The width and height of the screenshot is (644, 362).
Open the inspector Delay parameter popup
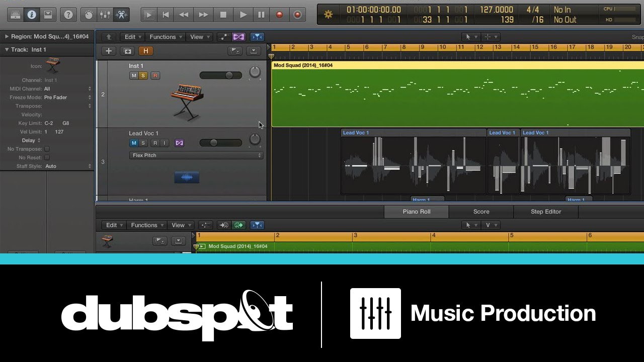point(31,140)
